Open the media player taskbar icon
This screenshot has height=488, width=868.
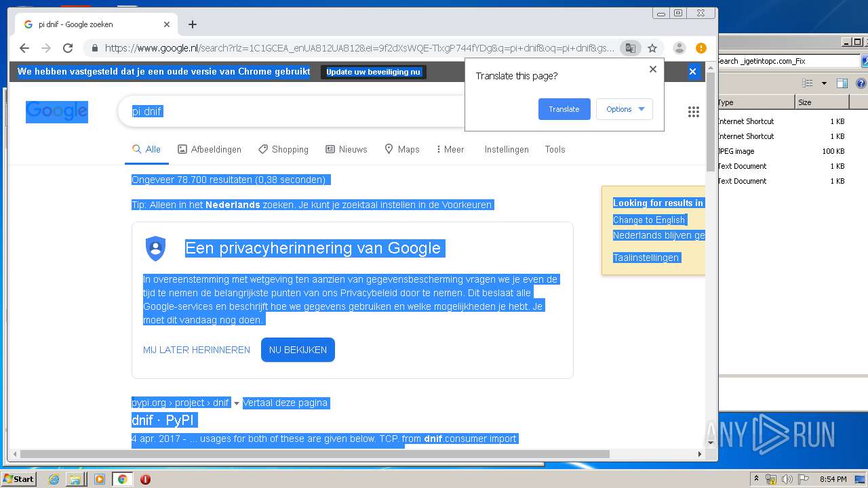pos(100,479)
